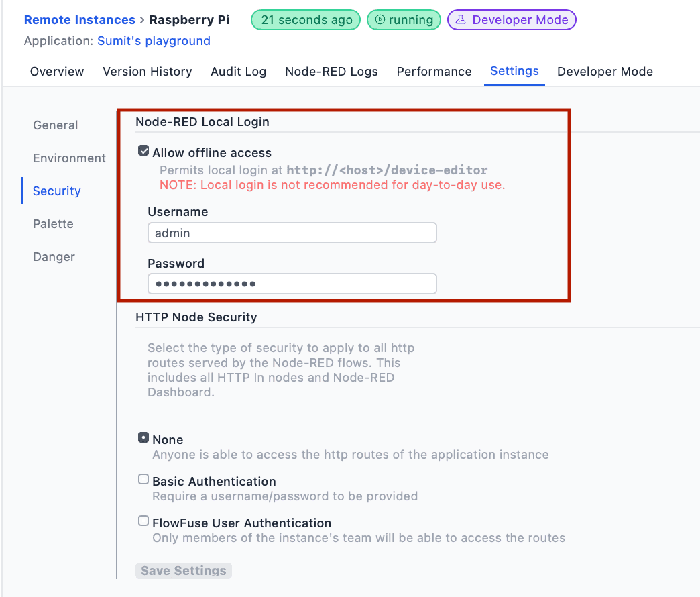
Task: Select the Basic Authentication option
Action: click(x=143, y=479)
